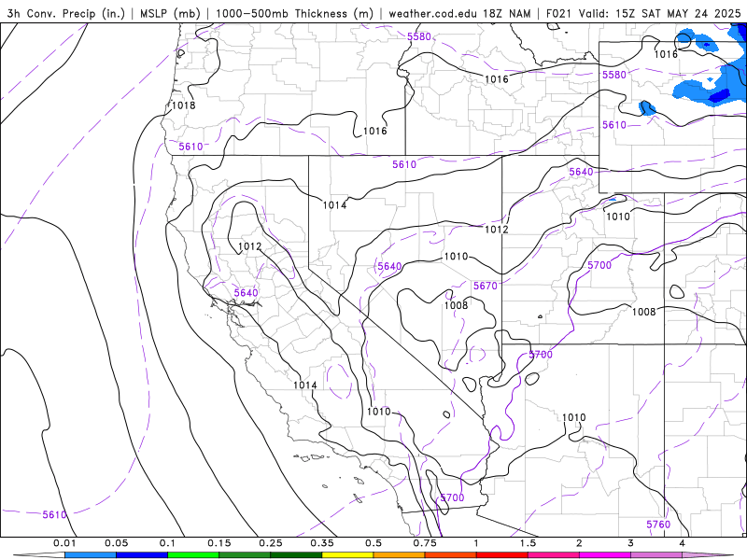
Task: Click the purple '5670' thickness label
Action: [485, 286]
